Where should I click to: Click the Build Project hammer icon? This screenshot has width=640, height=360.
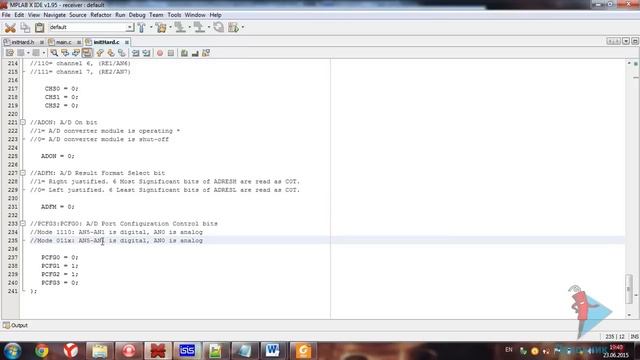pos(142,27)
